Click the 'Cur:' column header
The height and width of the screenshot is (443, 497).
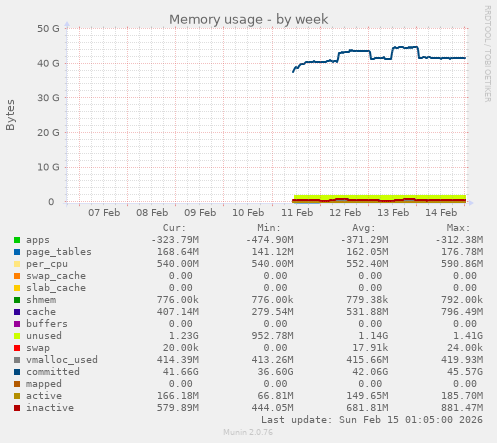click(x=174, y=228)
